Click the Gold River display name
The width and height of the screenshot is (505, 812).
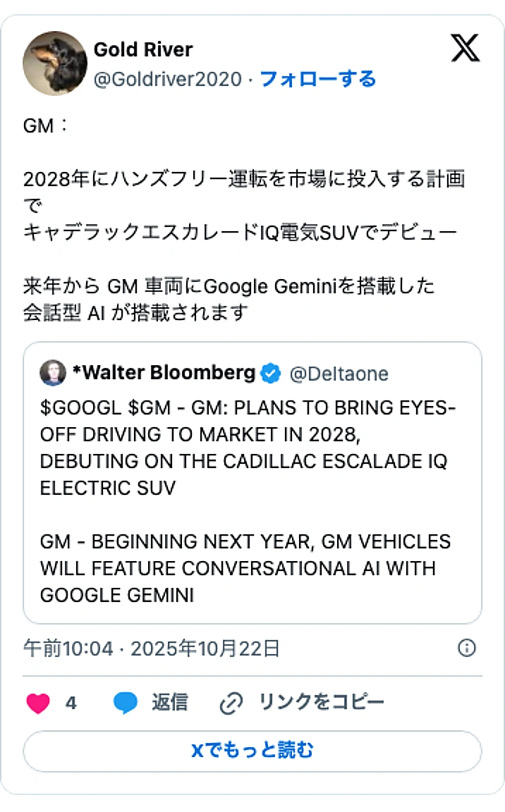pyautogui.click(x=143, y=50)
